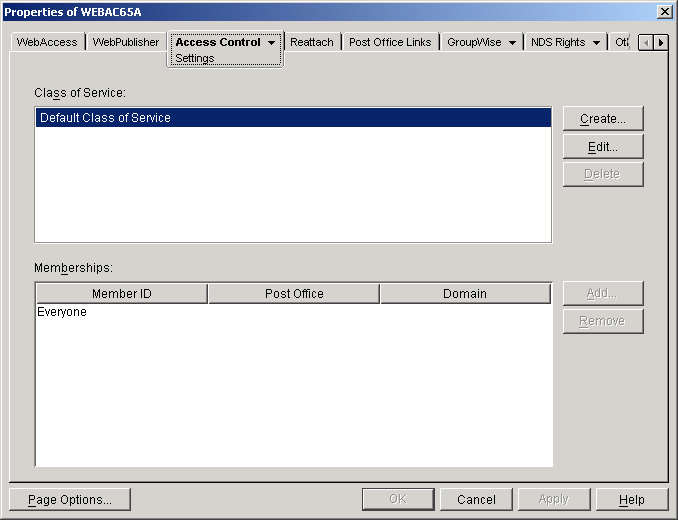Close the Properties of WEBAC65A window
678x520 pixels.
pyautogui.click(x=665, y=12)
